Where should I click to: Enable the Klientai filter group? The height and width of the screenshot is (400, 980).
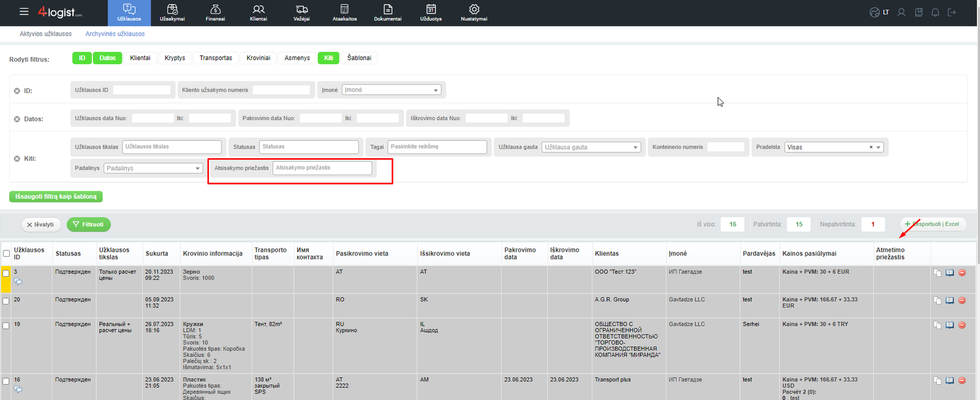140,58
